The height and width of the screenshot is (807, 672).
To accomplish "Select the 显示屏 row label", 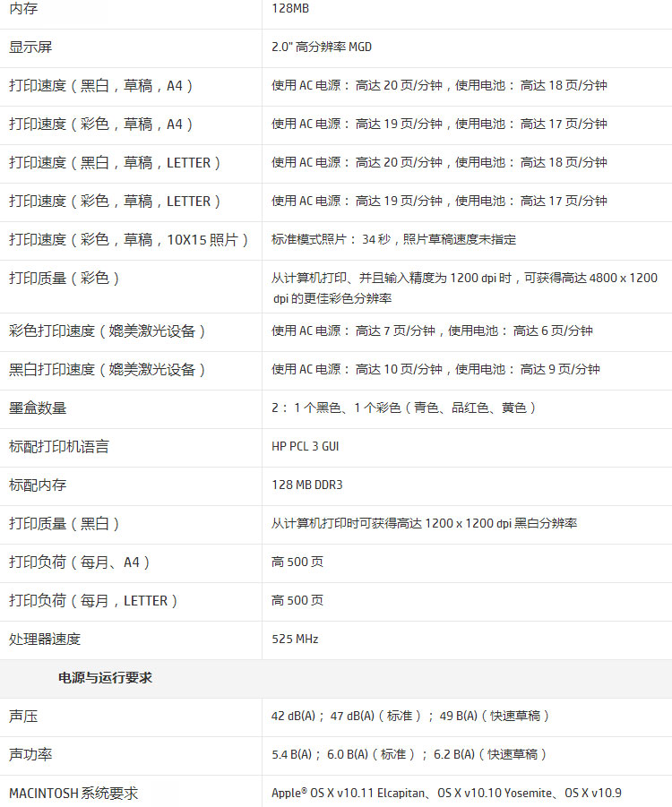I will click(x=30, y=47).
